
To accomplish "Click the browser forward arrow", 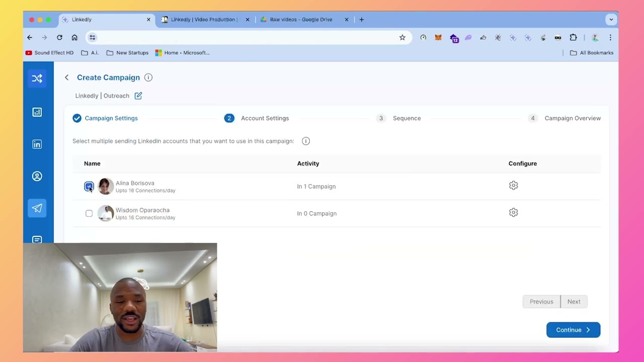I will pyautogui.click(x=44, y=37).
